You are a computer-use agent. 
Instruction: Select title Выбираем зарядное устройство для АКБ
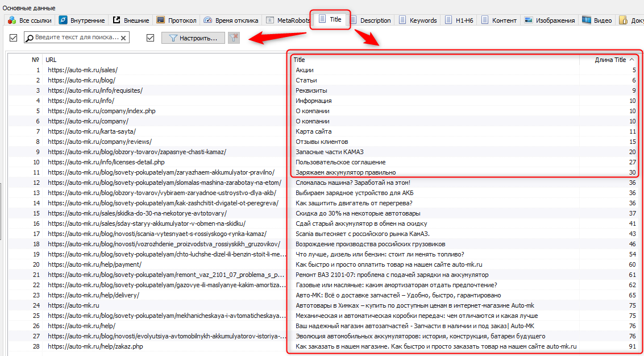(354, 193)
